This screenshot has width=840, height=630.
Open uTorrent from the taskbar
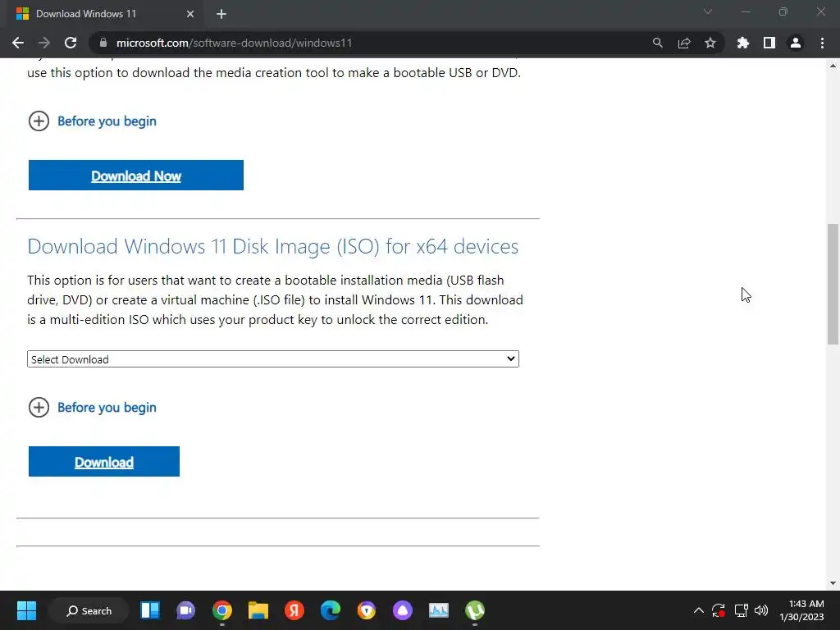click(475, 610)
